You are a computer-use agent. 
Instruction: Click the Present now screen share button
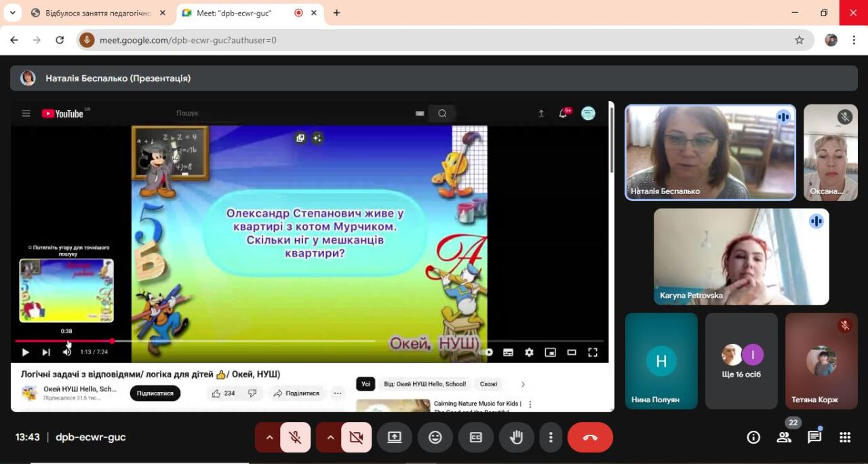click(395, 438)
